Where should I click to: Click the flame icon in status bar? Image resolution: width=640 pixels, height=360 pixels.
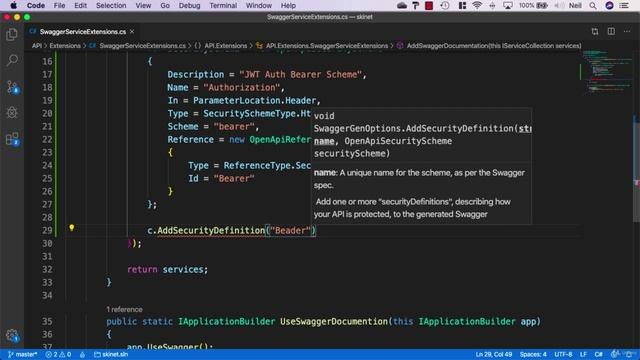[x=82, y=354]
